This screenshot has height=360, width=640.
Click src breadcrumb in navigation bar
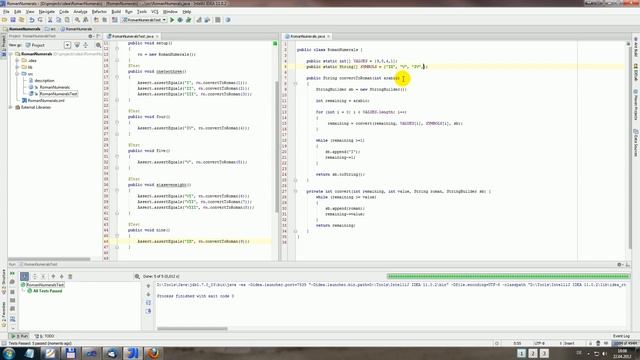pyautogui.click(x=51, y=29)
